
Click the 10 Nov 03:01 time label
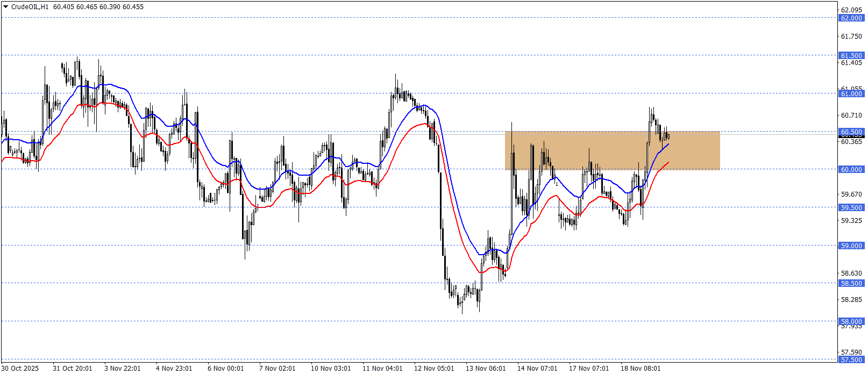tap(331, 368)
